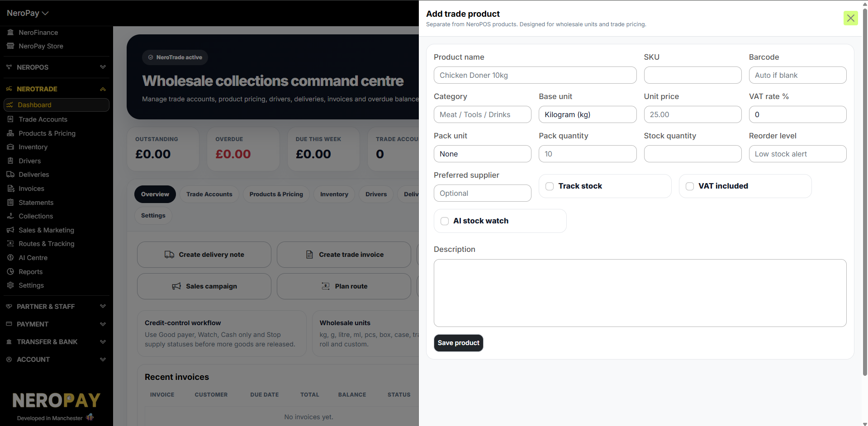The height and width of the screenshot is (426, 868).
Task: Click the Inventory sidebar icon
Action: coord(10,147)
